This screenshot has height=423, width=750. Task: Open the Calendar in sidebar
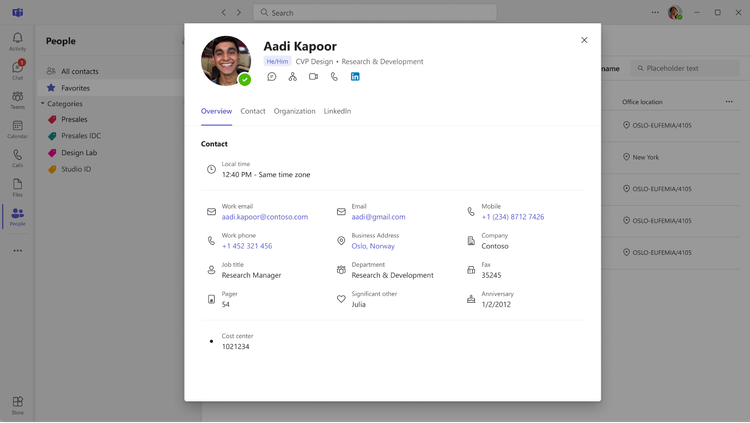[x=18, y=129]
